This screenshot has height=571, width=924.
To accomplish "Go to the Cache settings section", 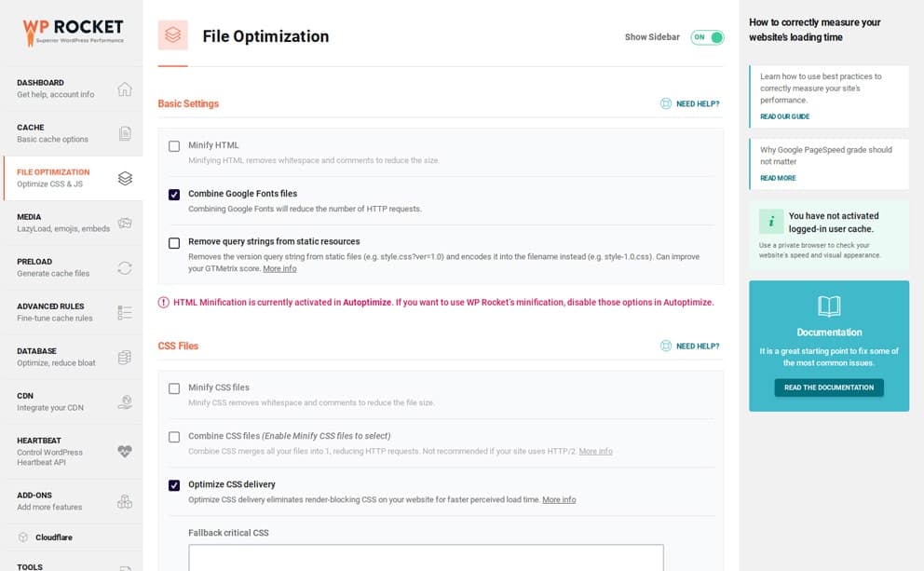I will coord(73,134).
